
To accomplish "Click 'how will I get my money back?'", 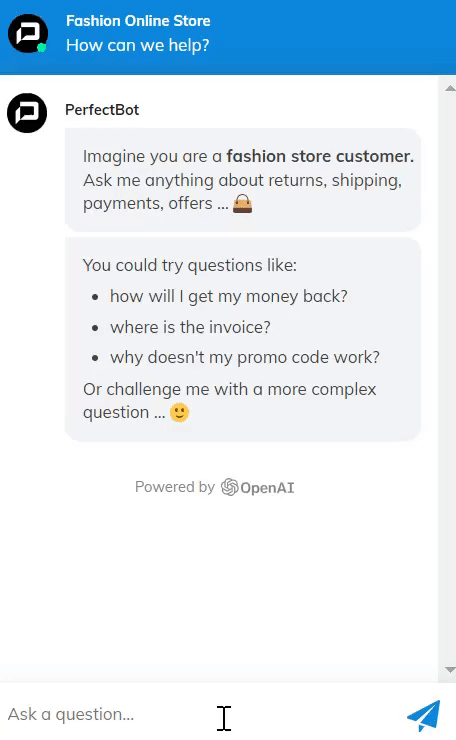I will pos(228,296).
